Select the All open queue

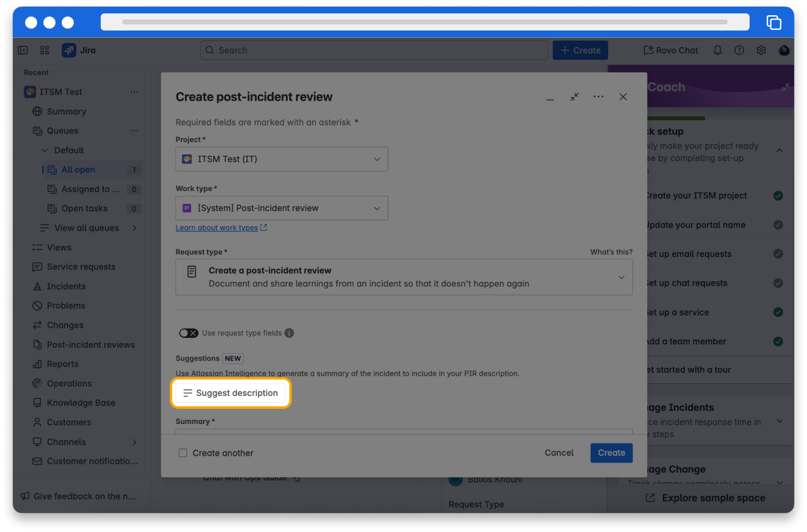tap(92, 170)
